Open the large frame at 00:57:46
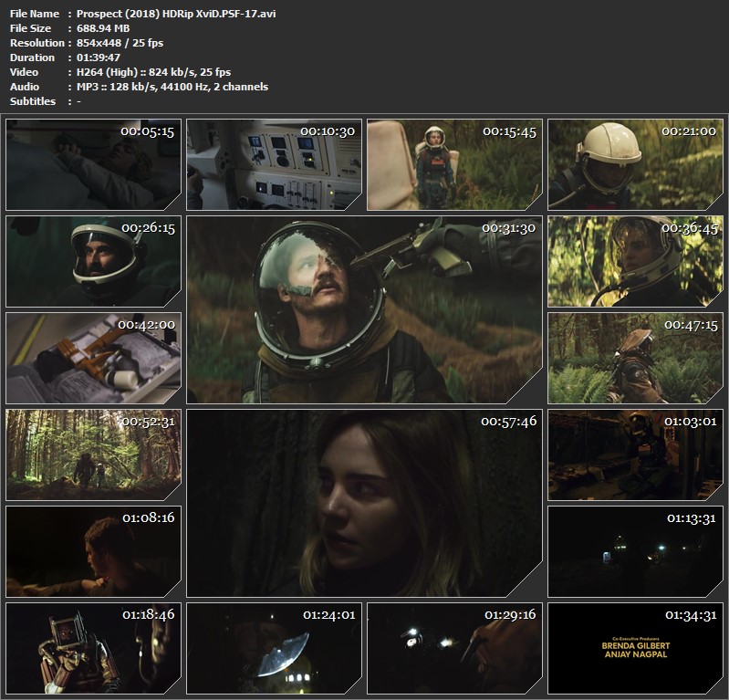 [x=364, y=503]
